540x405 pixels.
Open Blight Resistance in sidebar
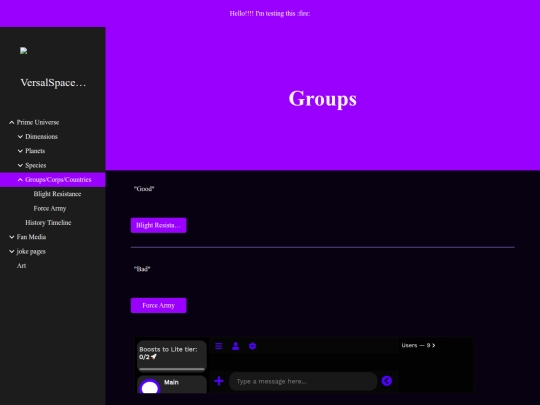tap(57, 194)
